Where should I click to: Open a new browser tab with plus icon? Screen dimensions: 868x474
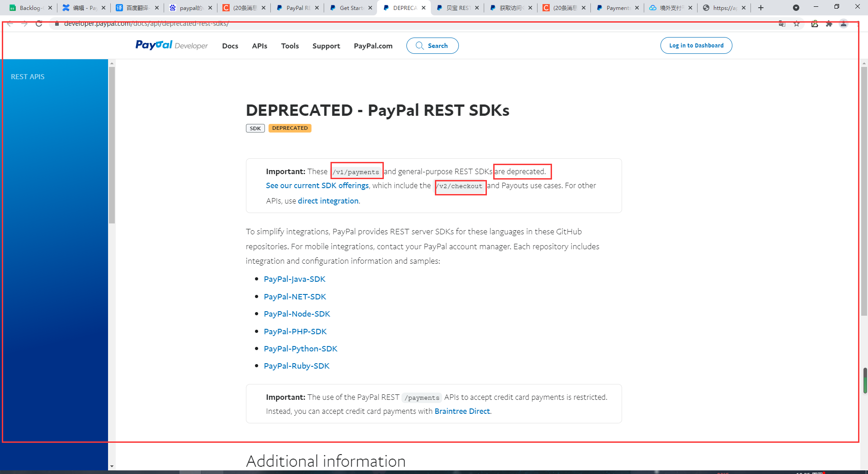tap(761, 8)
